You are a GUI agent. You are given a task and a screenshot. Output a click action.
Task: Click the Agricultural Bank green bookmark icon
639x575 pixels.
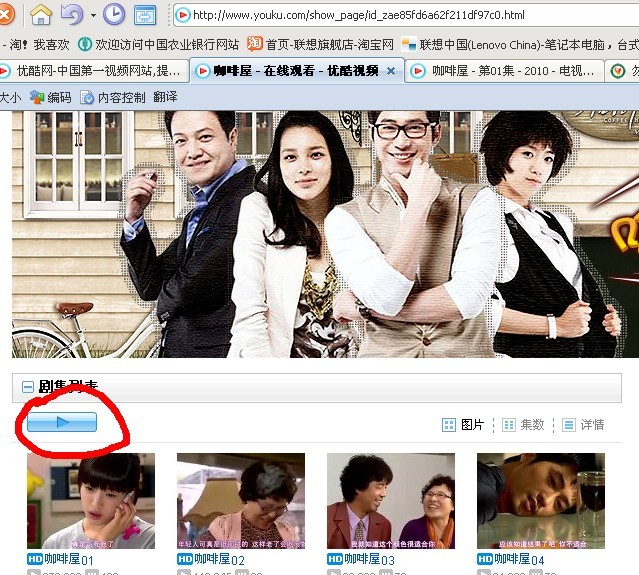(85, 44)
